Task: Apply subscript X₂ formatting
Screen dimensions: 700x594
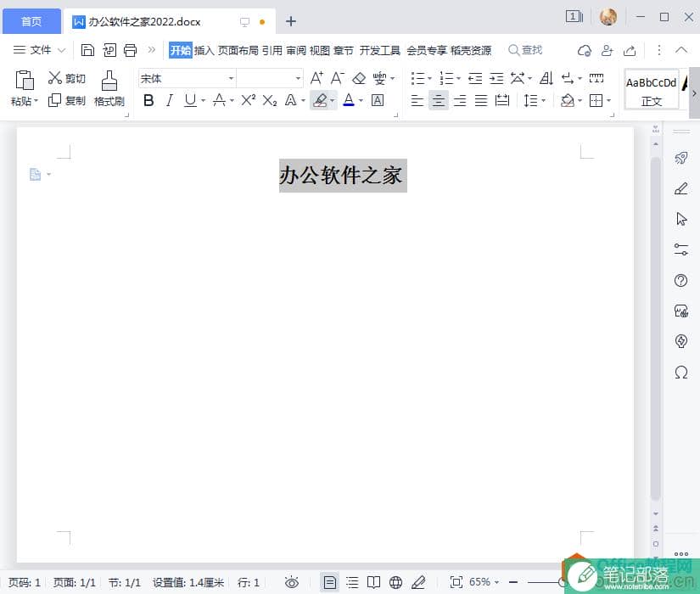Action: (x=269, y=100)
